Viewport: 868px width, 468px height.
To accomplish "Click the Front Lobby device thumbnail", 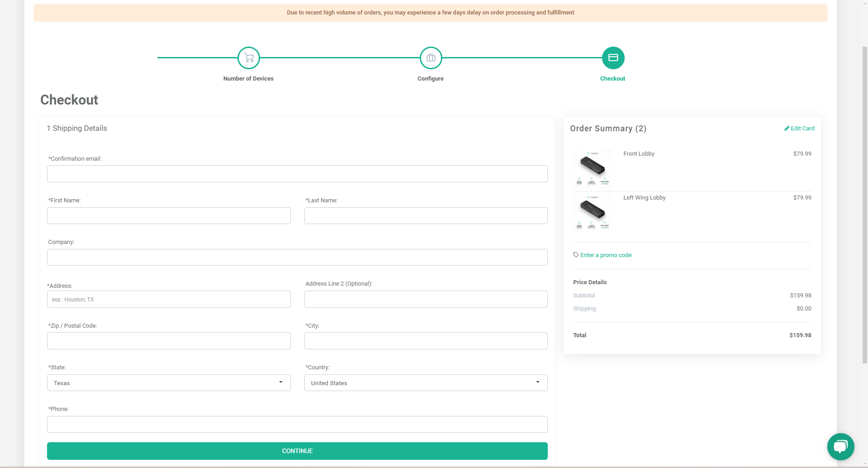I will click(592, 168).
